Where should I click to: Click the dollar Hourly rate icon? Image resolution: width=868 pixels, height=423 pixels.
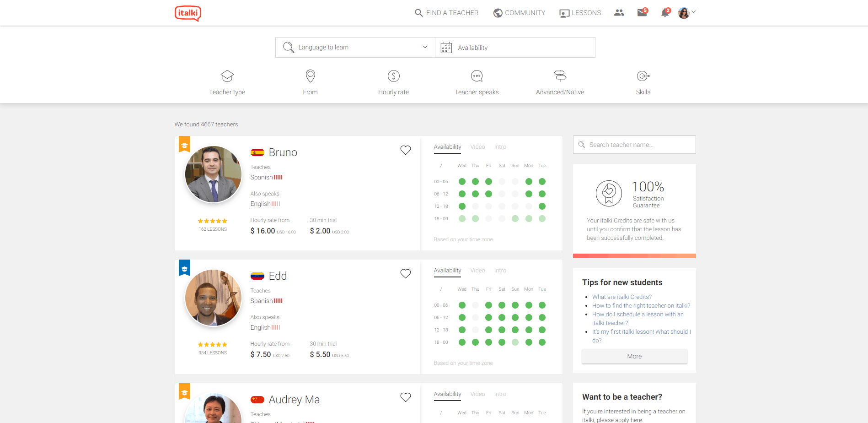[394, 76]
